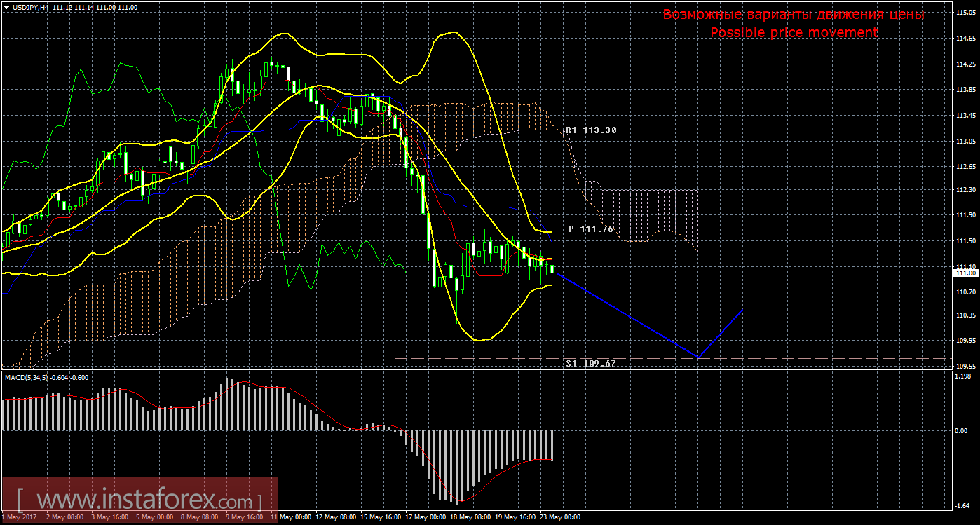Select the R1 113.30 resistance label
The image size is (980, 525).
click(x=592, y=130)
